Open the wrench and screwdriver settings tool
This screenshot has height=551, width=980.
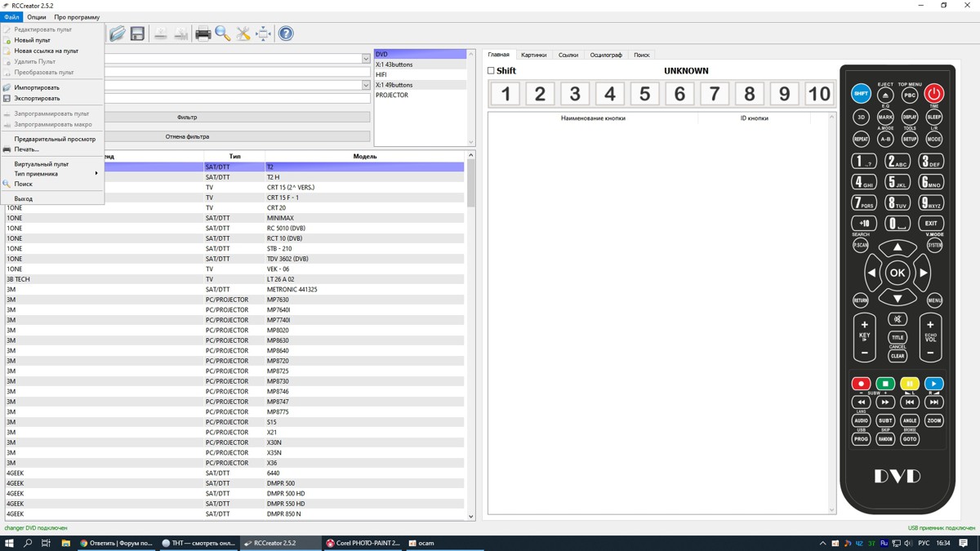pyautogui.click(x=243, y=33)
